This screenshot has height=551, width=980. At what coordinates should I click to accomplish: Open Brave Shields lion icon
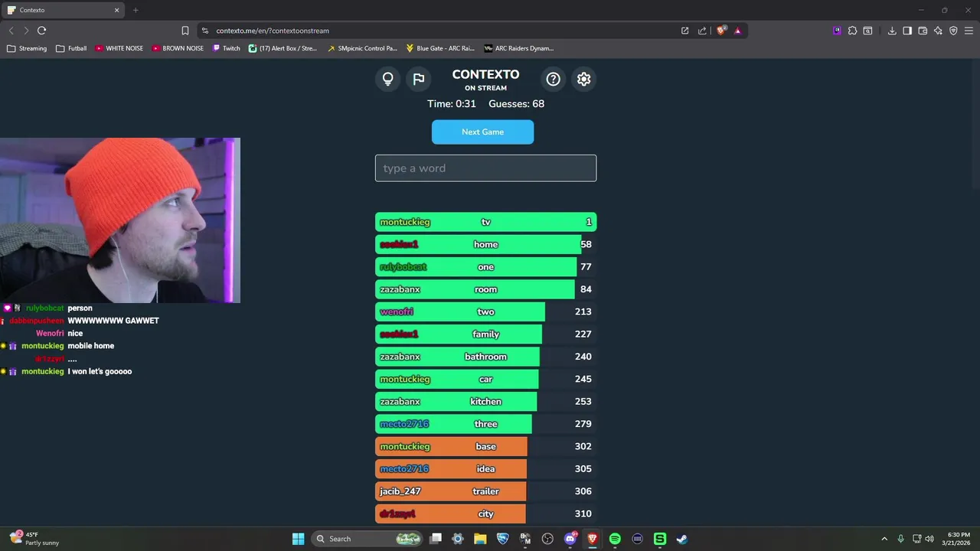(x=721, y=31)
